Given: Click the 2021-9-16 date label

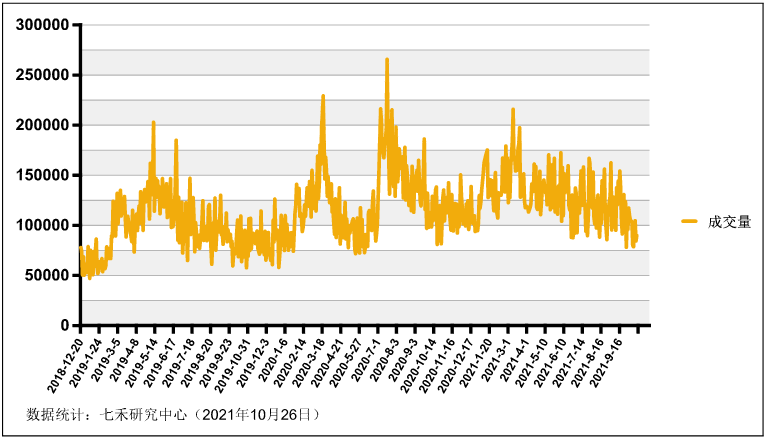Looking at the screenshot, I should [x=606, y=362].
